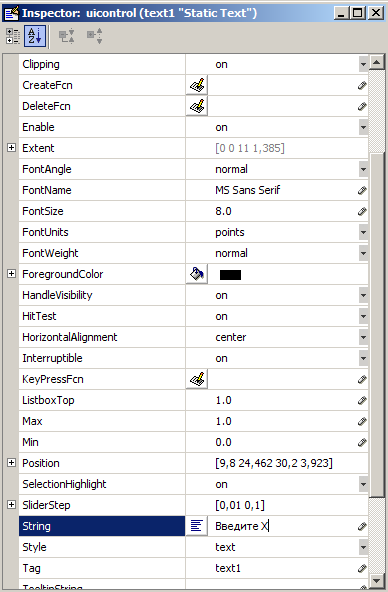
Task: Click the Extent value [0 0 11 1,385]
Action: [x=250, y=148]
